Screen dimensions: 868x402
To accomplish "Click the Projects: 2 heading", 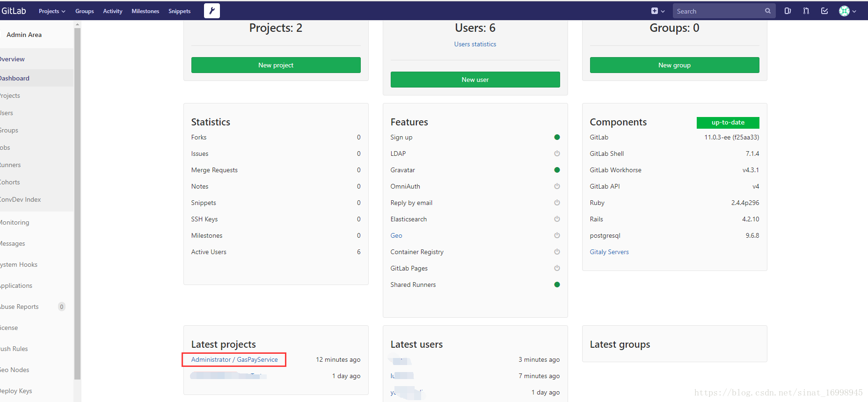I will [x=276, y=28].
